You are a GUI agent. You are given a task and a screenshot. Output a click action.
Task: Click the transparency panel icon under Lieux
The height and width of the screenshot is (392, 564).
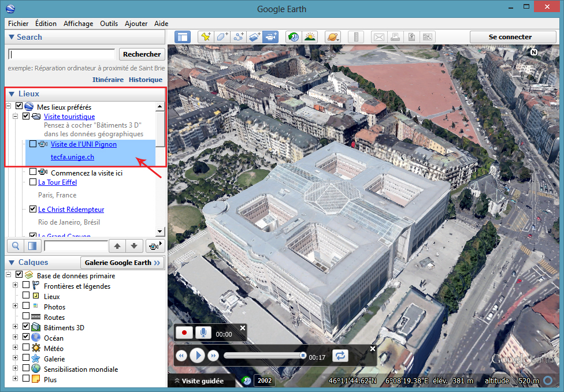click(32, 246)
